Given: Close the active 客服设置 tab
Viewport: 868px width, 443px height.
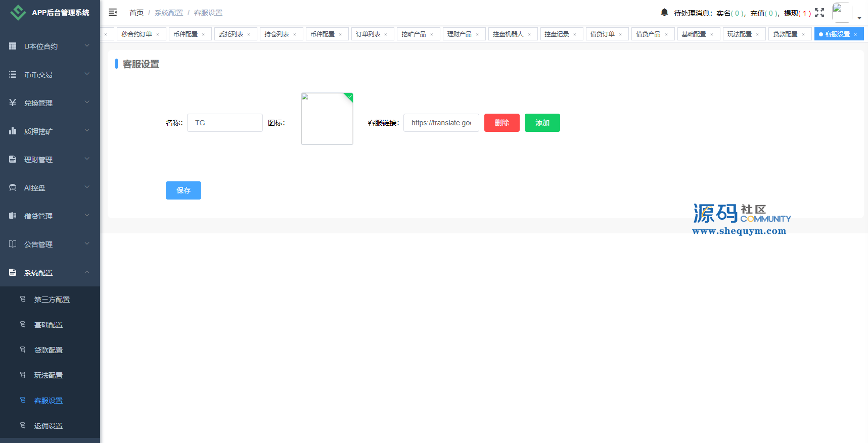Looking at the screenshot, I should coord(855,34).
